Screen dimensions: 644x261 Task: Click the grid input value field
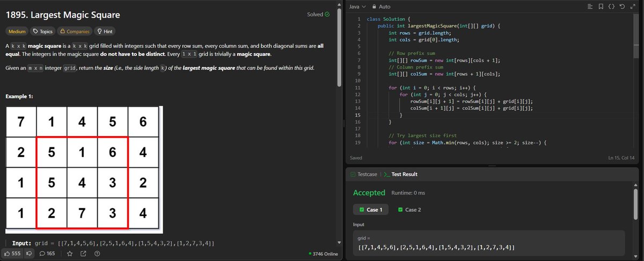488,243
